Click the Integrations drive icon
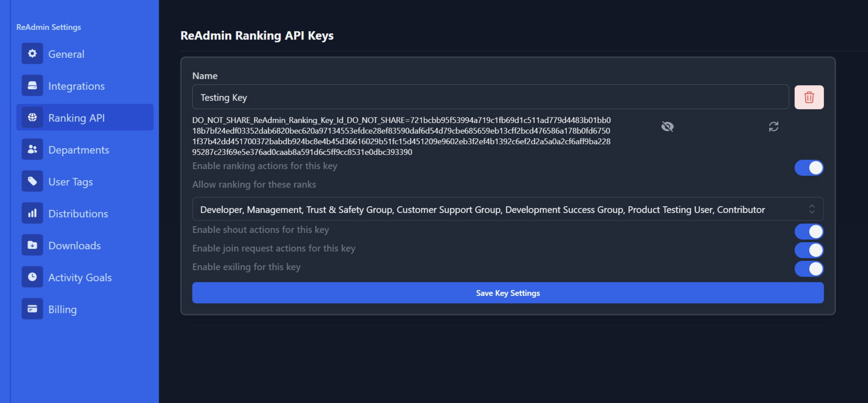This screenshot has width=868, height=403. pos(32,85)
